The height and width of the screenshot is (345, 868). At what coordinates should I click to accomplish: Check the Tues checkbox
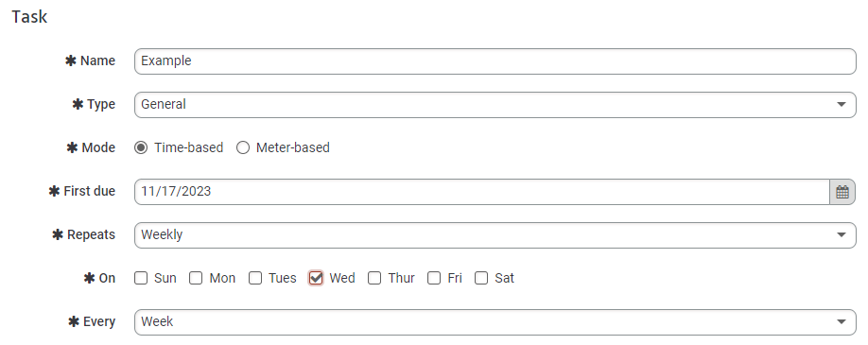tap(255, 278)
